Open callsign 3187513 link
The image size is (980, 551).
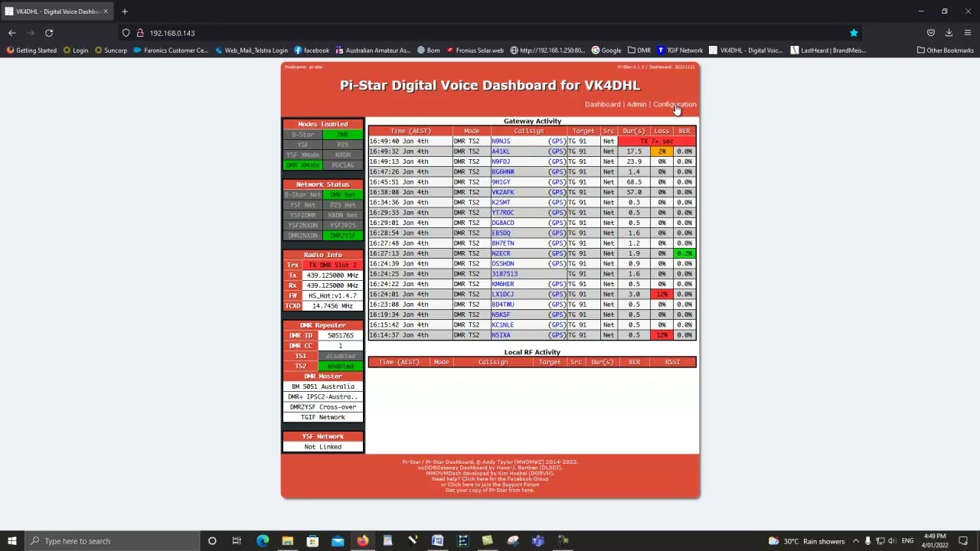pos(505,274)
